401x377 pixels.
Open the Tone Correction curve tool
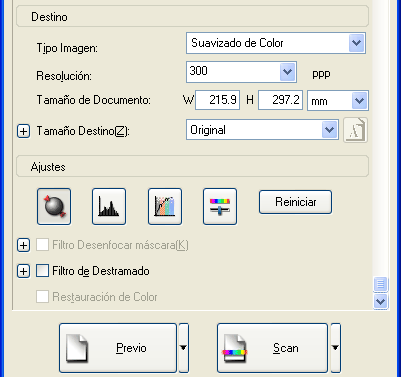pos(165,206)
